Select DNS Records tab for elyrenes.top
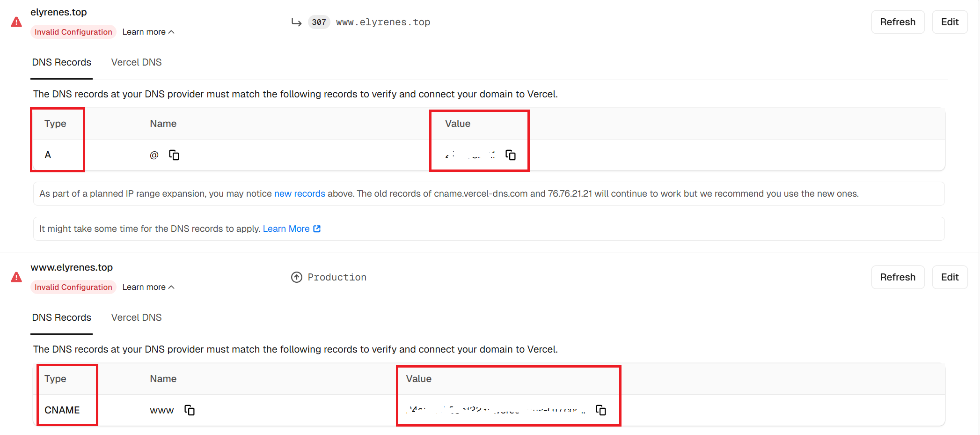Image resolution: width=980 pixels, height=435 pixels. pyautogui.click(x=62, y=62)
